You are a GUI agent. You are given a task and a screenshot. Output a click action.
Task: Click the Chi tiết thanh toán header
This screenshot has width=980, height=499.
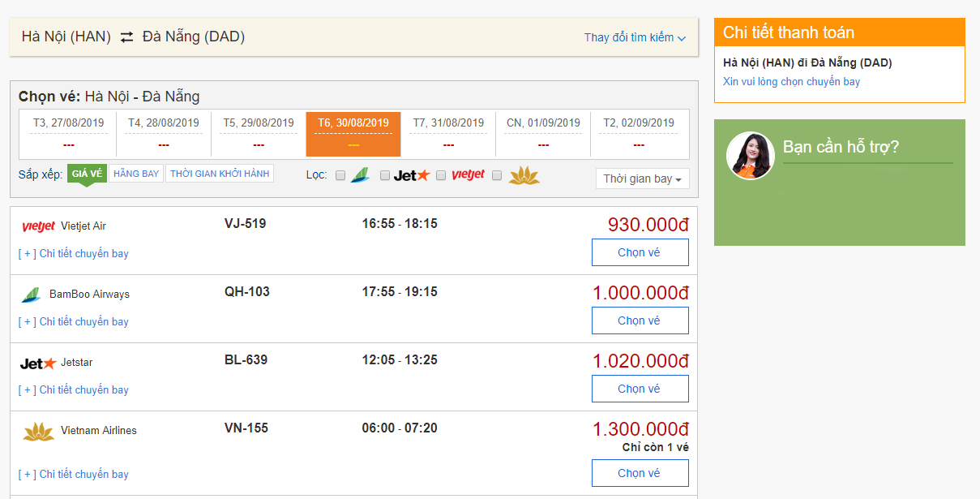click(840, 32)
